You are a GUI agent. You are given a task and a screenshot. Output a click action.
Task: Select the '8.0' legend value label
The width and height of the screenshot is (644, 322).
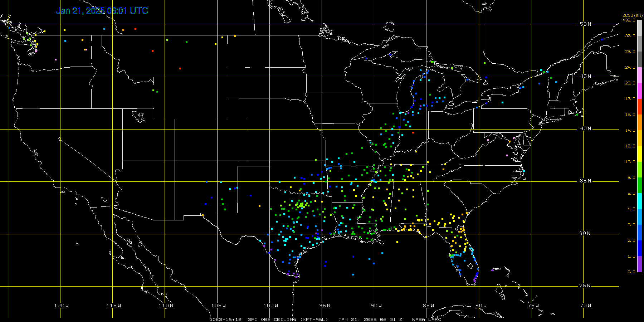(631, 177)
